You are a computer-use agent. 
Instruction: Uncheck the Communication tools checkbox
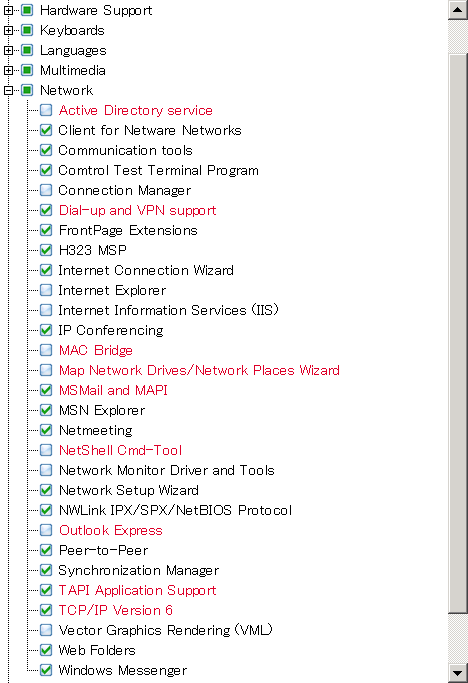click(46, 150)
